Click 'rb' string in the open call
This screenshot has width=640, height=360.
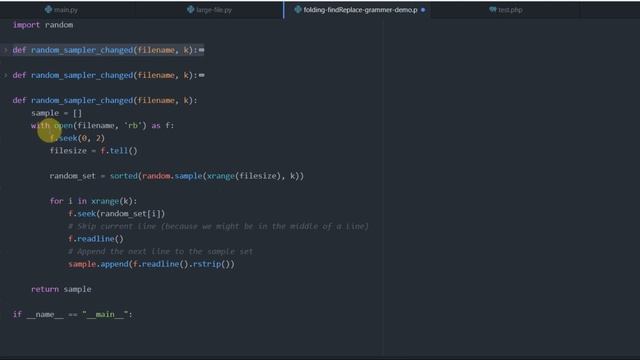133,126
